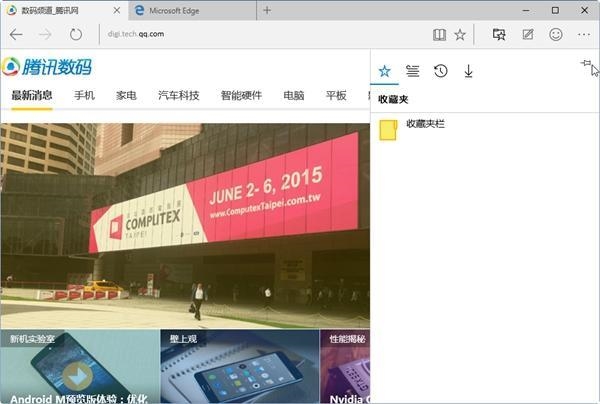
Task: Send feedback via smiley face icon
Action: click(556, 34)
